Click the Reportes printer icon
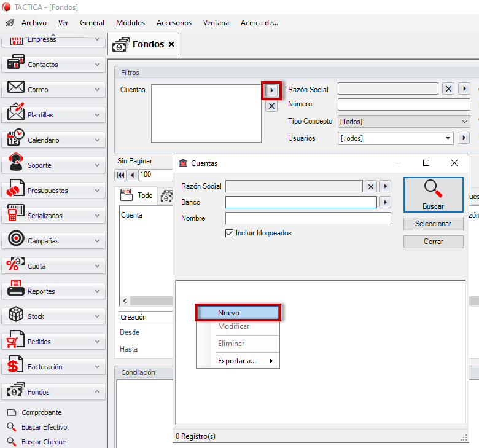479x448 pixels. pyautogui.click(x=16, y=288)
